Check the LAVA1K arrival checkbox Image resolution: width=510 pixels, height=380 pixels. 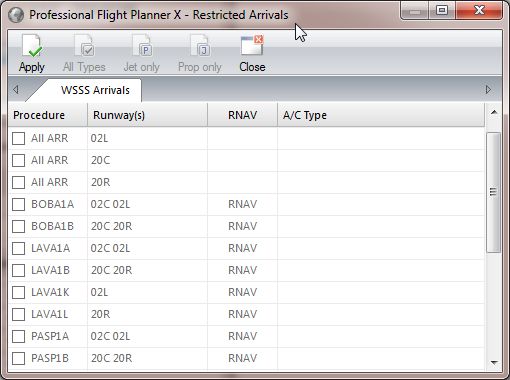(x=18, y=292)
